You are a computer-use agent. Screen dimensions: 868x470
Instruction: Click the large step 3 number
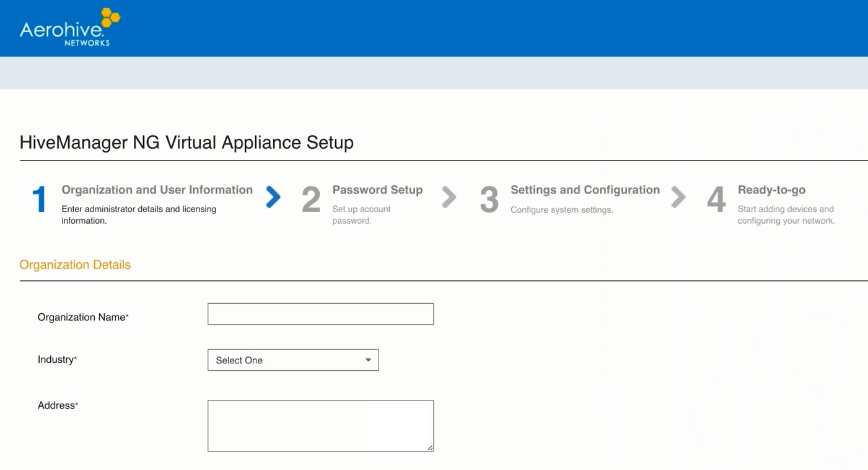click(489, 200)
